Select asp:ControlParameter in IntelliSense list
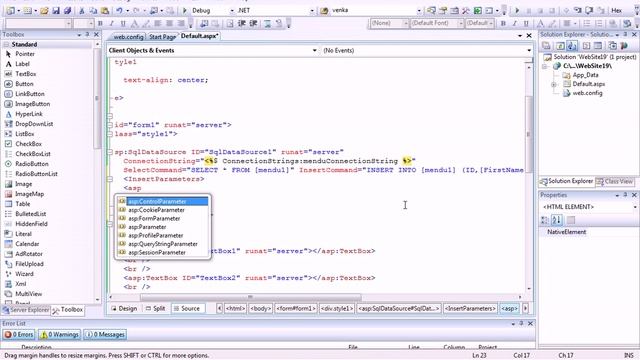The image size is (640, 360). tap(163, 201)
